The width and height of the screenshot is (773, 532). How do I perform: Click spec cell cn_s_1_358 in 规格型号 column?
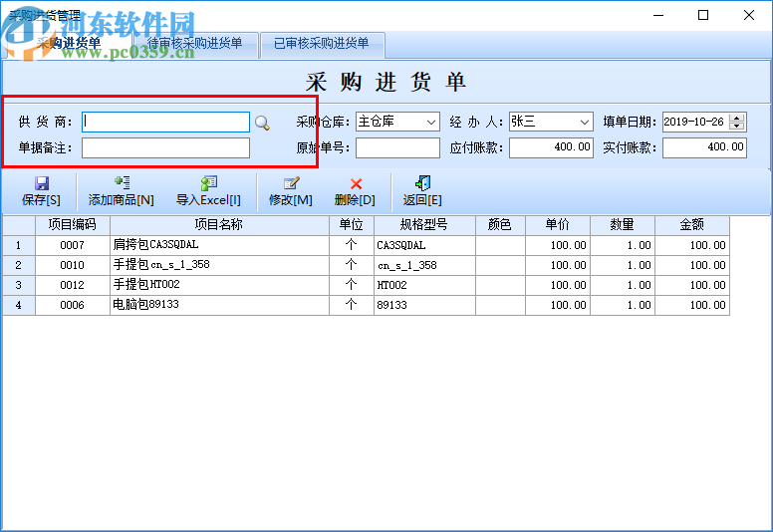(424, 265)
